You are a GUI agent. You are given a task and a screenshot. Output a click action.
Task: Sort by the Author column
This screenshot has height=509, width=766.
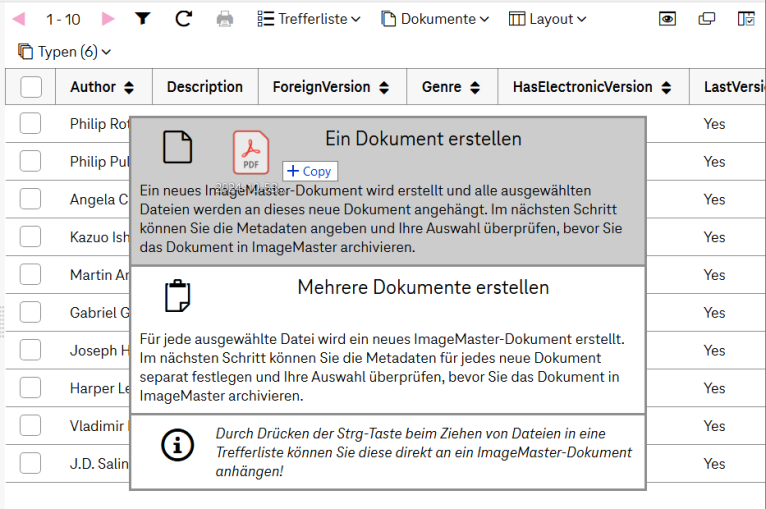[x=129, y=87]
